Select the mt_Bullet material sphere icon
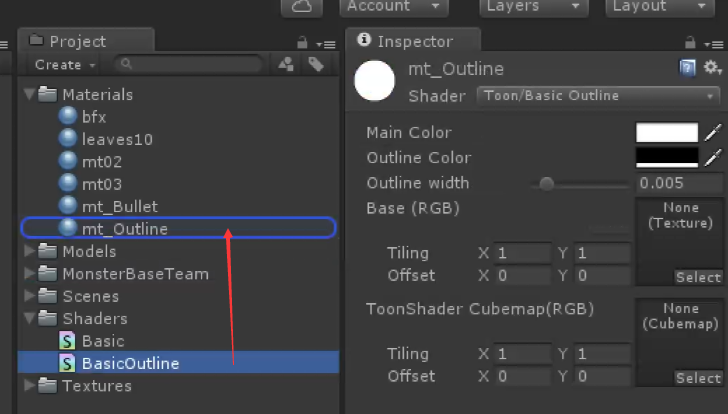 [x=68, y=205]
